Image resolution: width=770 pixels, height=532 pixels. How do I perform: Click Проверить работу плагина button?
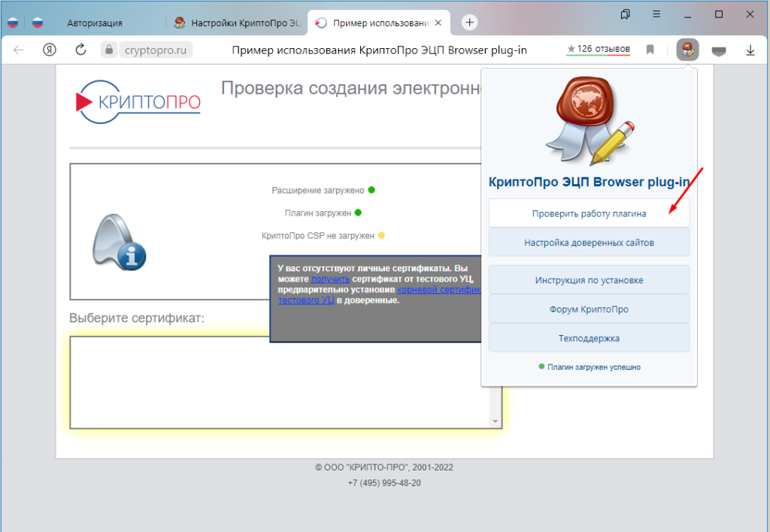tap(589, 213)
